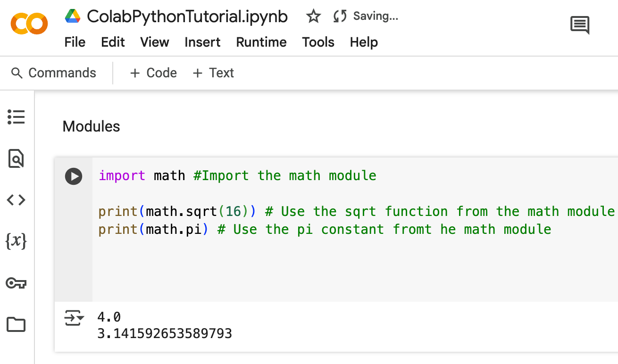
Task: Open the Runtime menu
Action: (x=261, y=42)
